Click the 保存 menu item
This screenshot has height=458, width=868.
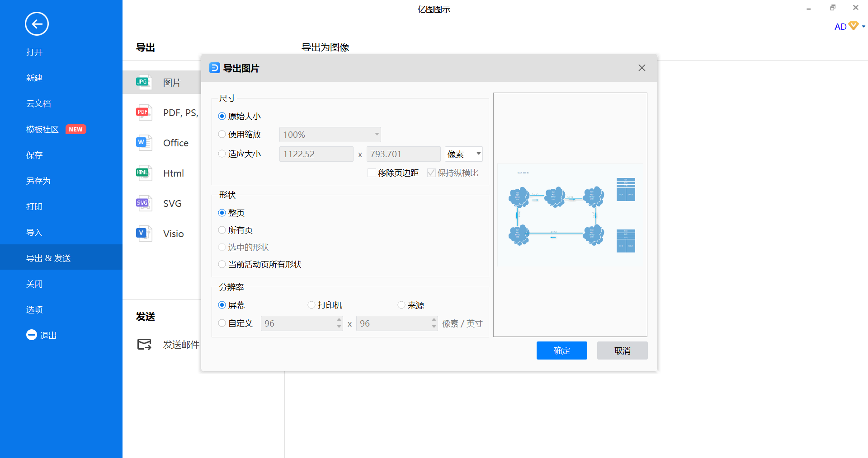point(34,155)
